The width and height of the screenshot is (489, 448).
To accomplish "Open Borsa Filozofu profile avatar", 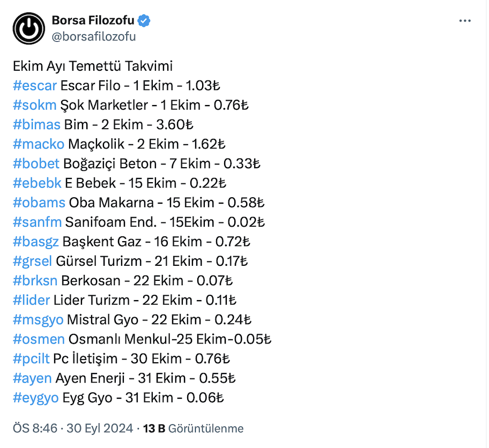I will pyautogui.click(x=29, y=28).
